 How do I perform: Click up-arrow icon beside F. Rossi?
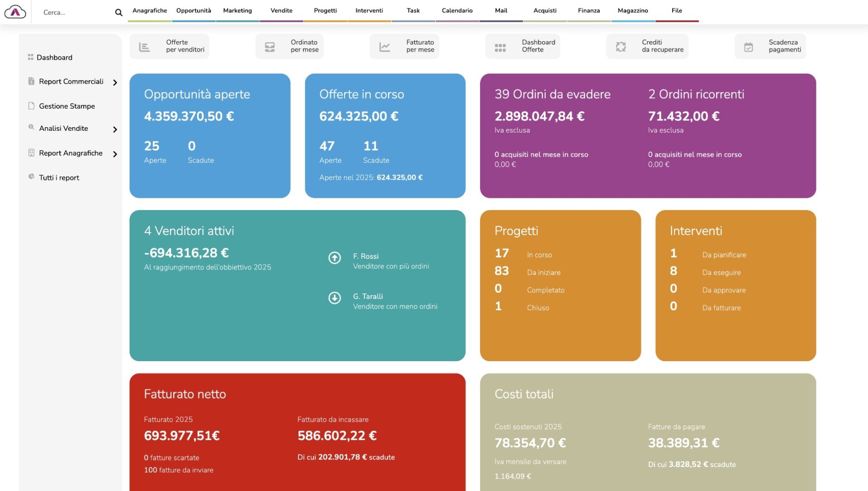pos(335,257)
